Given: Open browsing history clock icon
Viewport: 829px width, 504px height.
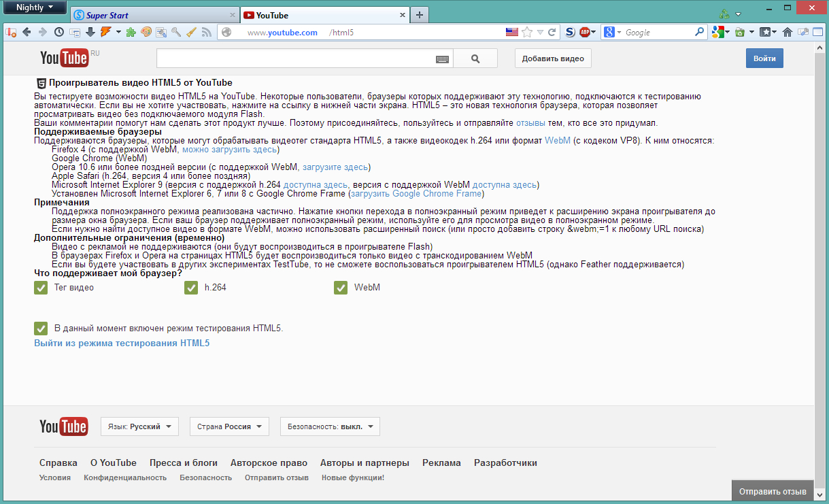Looking at the screenshot, I should point(59,32).
